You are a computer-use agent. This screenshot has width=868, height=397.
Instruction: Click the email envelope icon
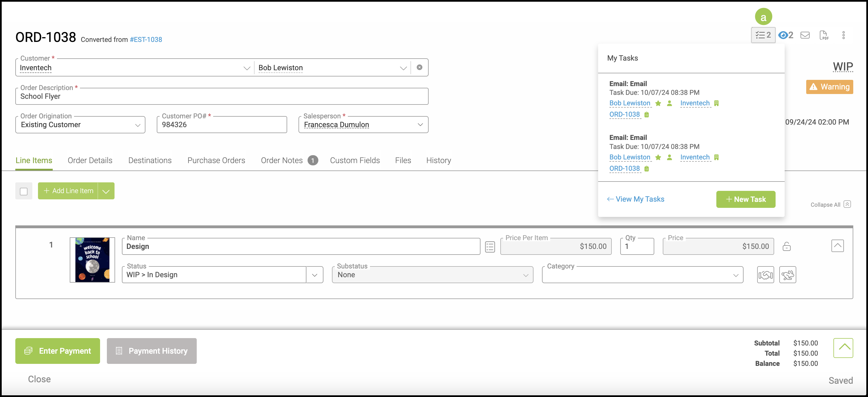coord(805,35)
